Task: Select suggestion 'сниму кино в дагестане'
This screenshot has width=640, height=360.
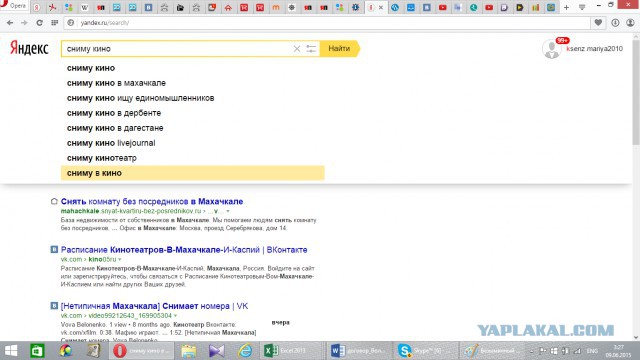Action: click(193, 128)
